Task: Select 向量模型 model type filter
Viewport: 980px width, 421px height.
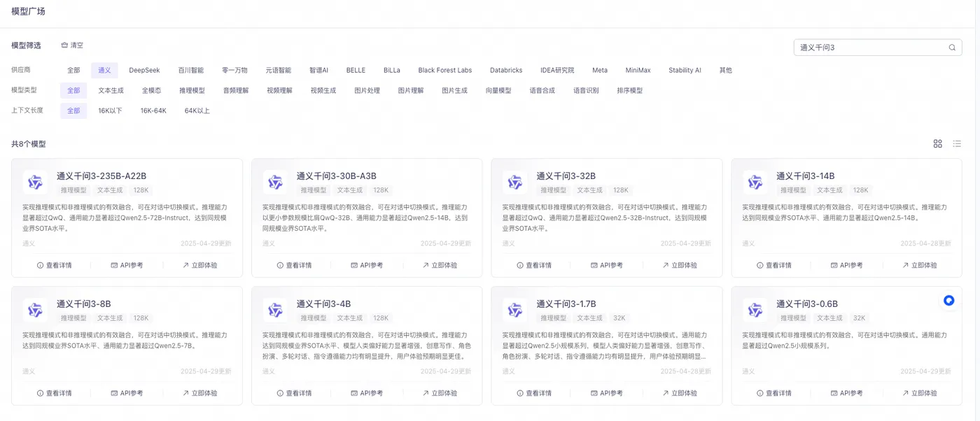Action: (x=498, y=90)
